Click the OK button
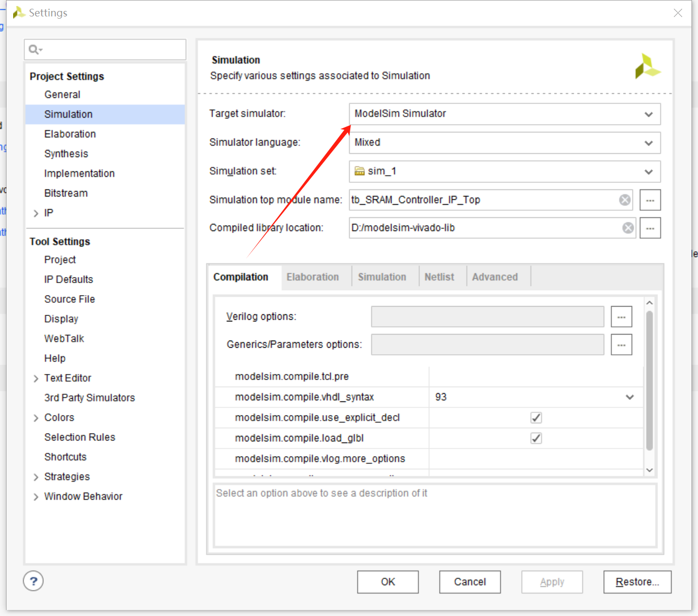 tap(388, 582)
